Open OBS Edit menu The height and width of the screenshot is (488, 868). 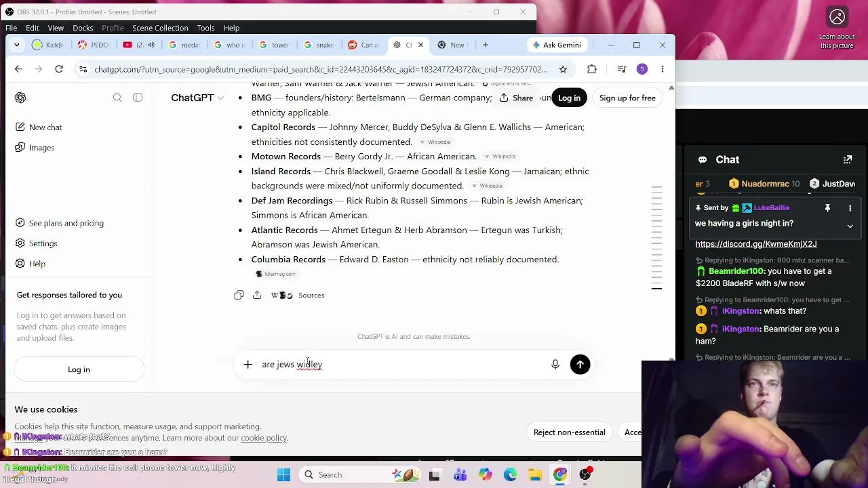(x=33, y=28)
